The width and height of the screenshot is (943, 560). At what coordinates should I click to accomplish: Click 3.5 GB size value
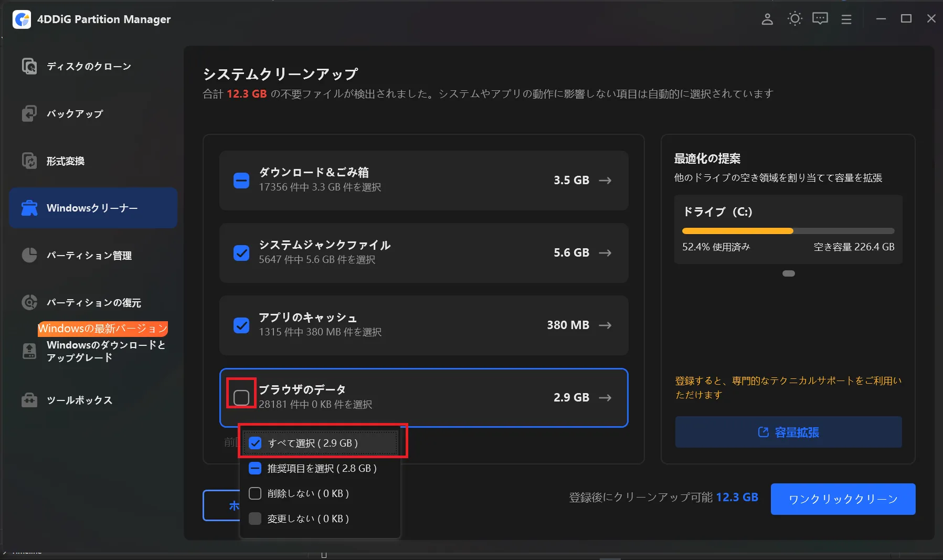pos(571,181)
